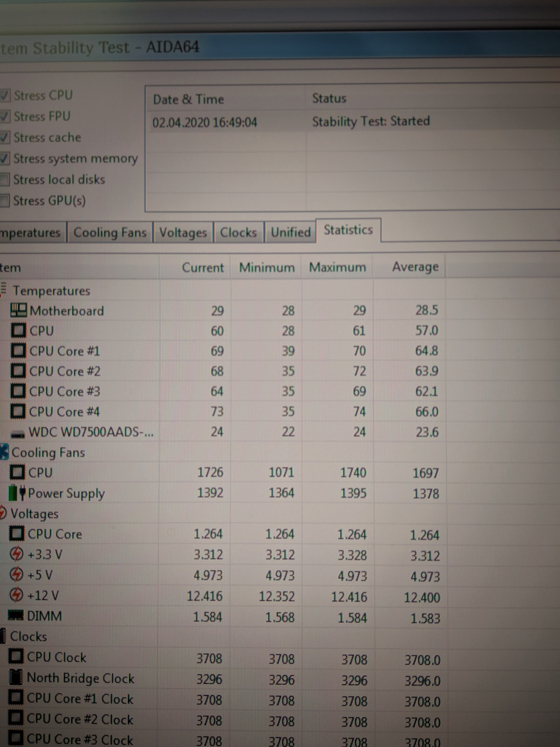The width and height of the screenshot is (560, 747).
Task: Open the Cooling Fans tab
Action: tap(110, 232)
